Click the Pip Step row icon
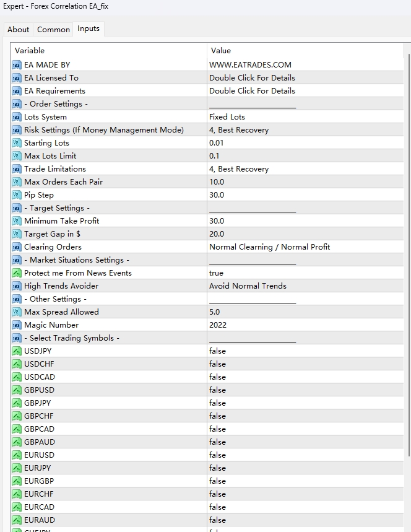Image resolution: width=411 pixels, height=532 pixels. click(x=17, y=194)
